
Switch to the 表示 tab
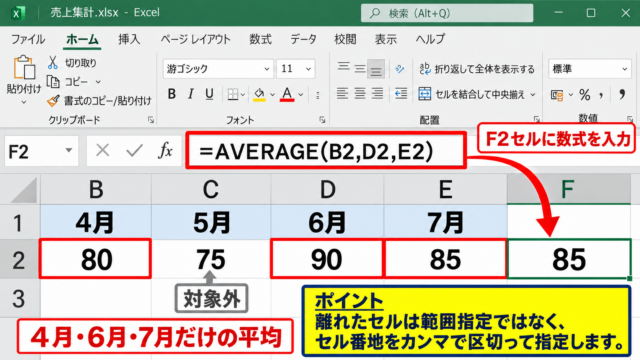(x=386, y=39)
